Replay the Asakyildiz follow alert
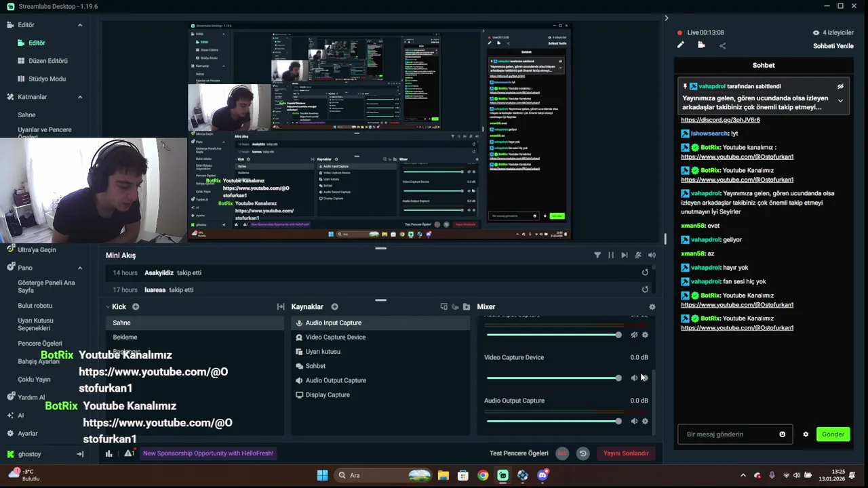The width and height of the screenshot is (868, 488). [x=645, y=272]
